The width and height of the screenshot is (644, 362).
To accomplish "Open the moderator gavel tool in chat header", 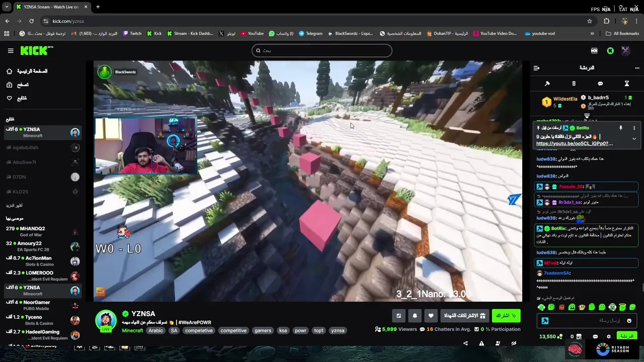I will pyautogui.click(x=547, y=83).
